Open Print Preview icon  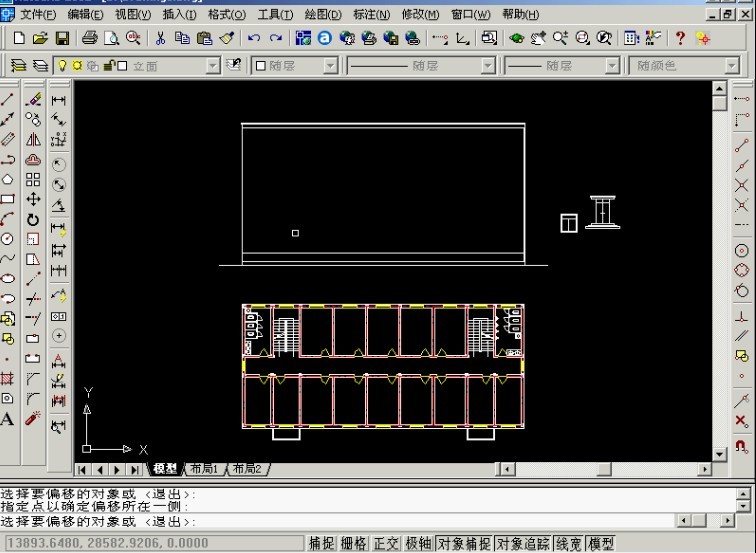click(111, 38)
